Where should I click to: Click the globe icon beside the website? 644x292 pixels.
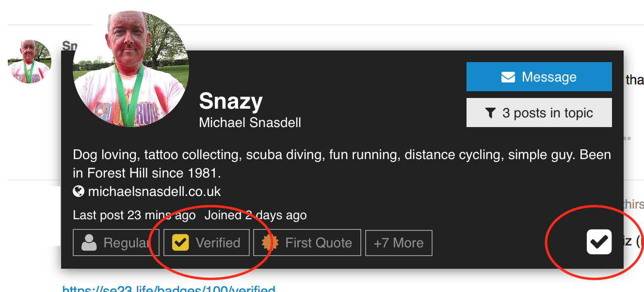[79, 192]
